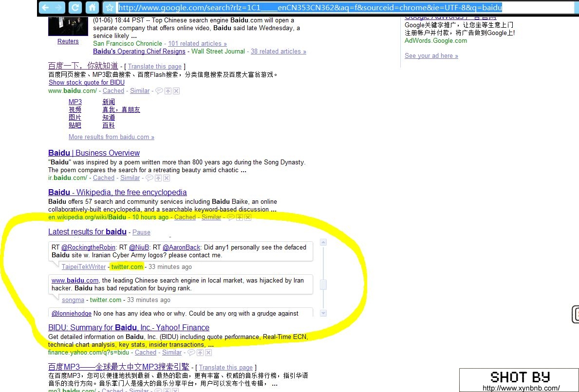Open Latest results for baidu heading
Viewport: 579px width, 392px height.
(88, 232)
